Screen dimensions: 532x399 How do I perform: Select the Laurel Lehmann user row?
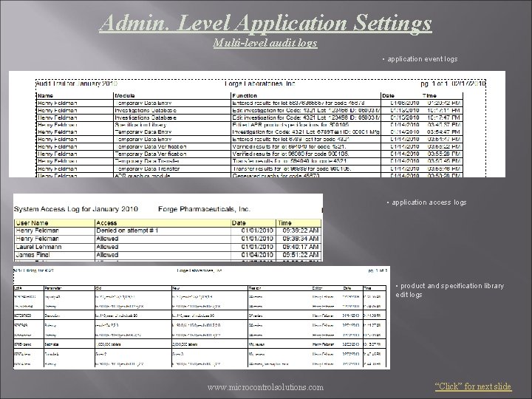[168, 247]
